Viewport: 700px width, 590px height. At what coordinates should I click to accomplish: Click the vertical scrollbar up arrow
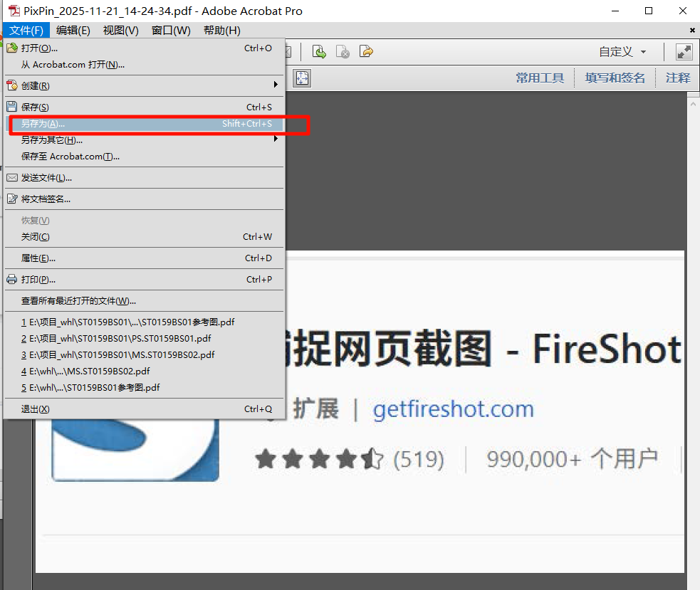pyautogui.click(x=693, y=104)
